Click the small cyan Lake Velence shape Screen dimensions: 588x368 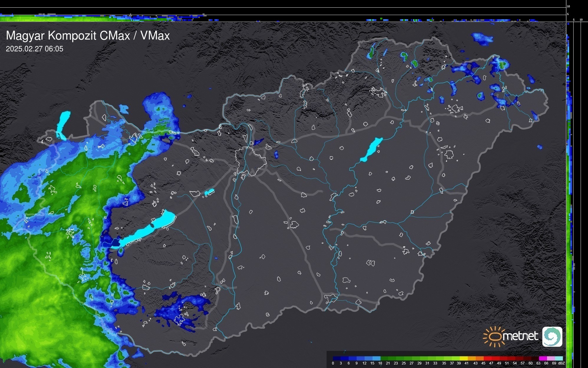[209, 192]
